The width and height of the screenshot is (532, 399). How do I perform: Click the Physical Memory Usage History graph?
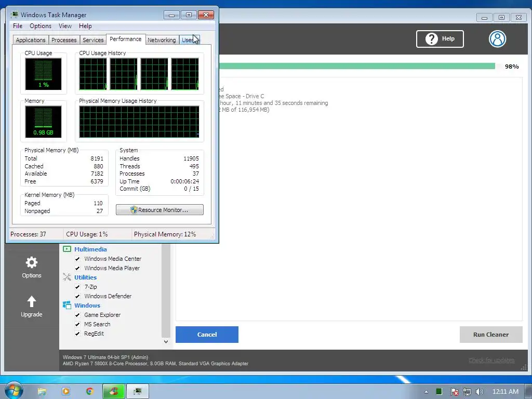(139, 122)
